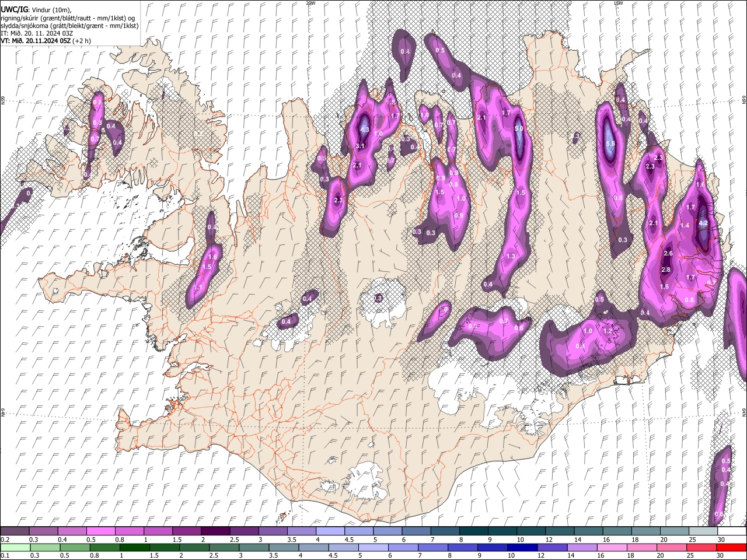Click the crimson 25–30 lower legend swatch
This screenshot has width=747, height=560.
(702, 547)
